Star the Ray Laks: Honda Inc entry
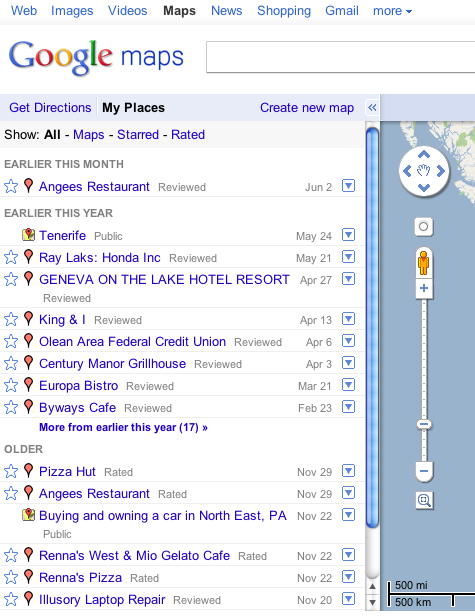The image size is (475, 616). tap(11, 257)
